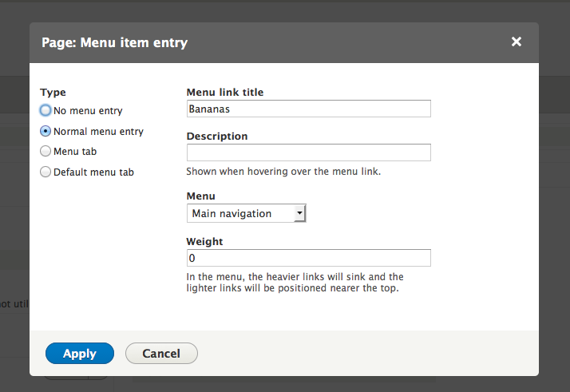Image resolution: width=570 pixels, height=392 pixels.
Task: Click the Description field label
Action: click(x=217, y=137)
